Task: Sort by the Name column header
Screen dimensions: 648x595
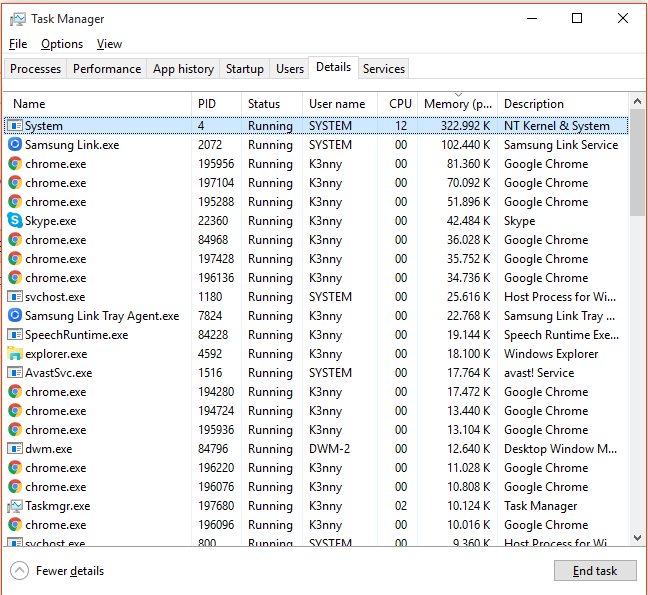Action: (98, 104)
